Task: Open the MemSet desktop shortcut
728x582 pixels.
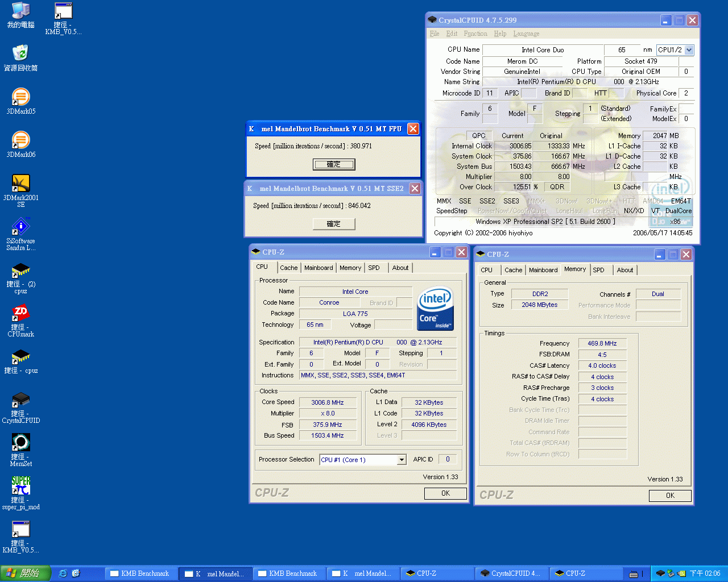Action: [20, 443]
